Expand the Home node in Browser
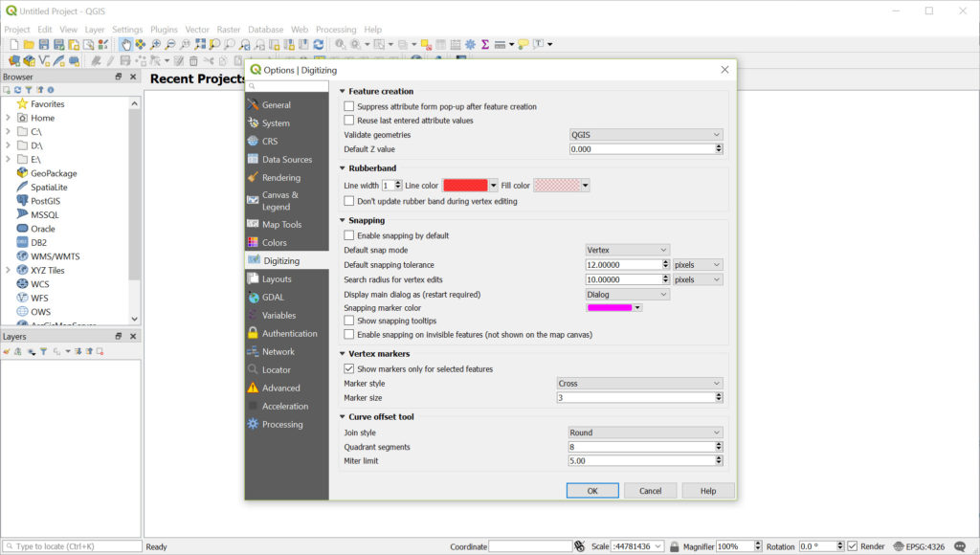This screenshot has height=555, width=980. (x=8, y=118)
